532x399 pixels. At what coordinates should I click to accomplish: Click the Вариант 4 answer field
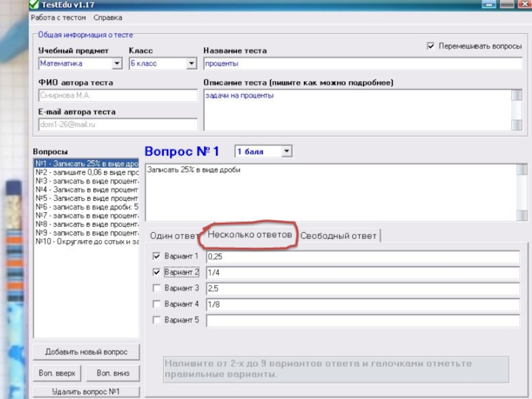[362, 305]
